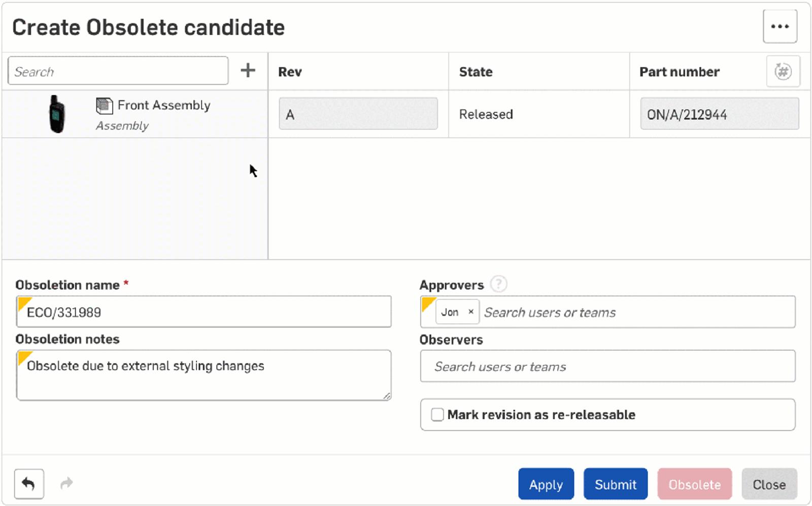Submit the obsolete candidate
The height and width of the screenshot is (506, 812).
615,484
